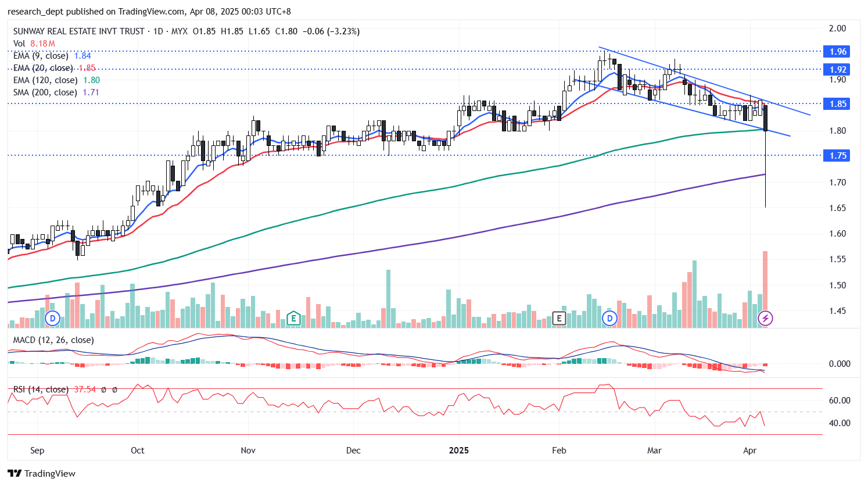868x486 pixels.
Task: Click the green earnings E marker in November
Action: [x=293, y=318]
